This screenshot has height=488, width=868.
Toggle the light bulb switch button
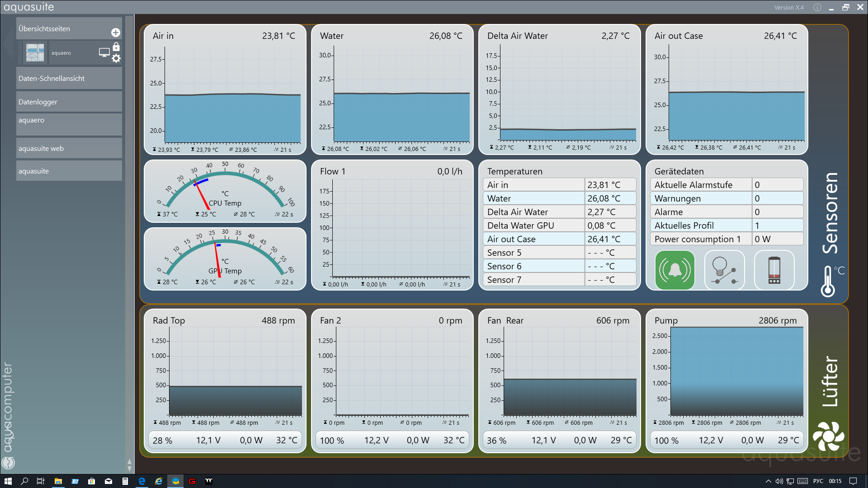coord(724,270)
